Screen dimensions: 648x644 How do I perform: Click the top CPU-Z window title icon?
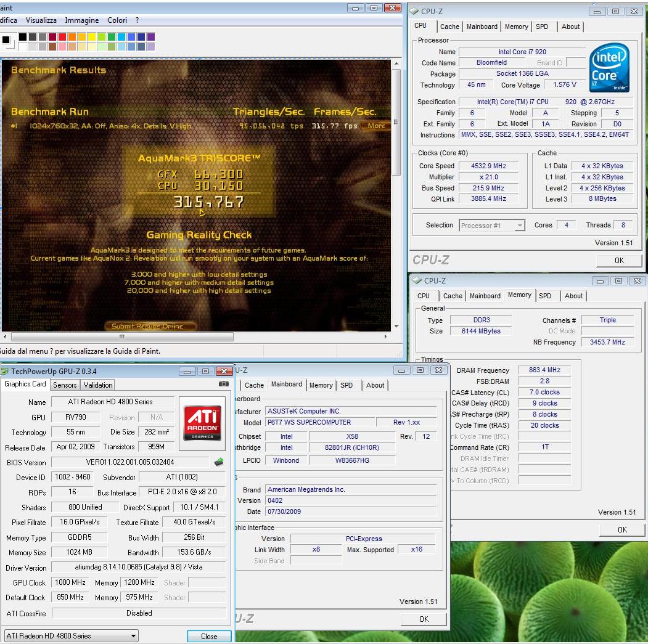pos(414,11)
